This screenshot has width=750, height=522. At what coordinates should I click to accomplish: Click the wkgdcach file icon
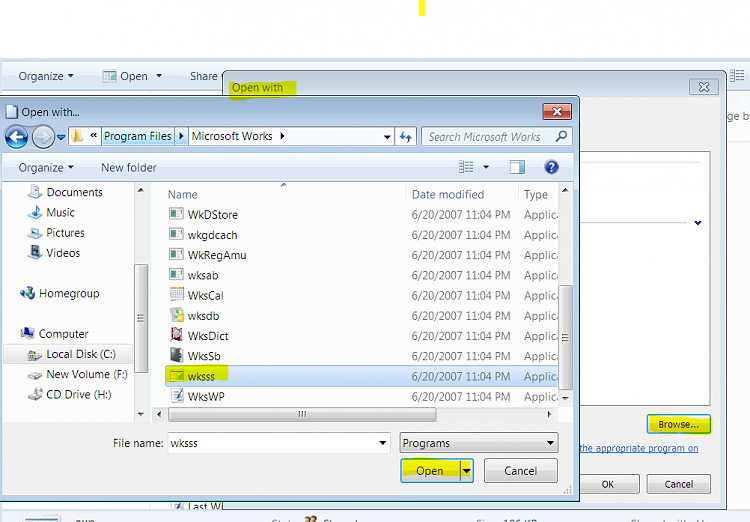[x=176, y=234]
